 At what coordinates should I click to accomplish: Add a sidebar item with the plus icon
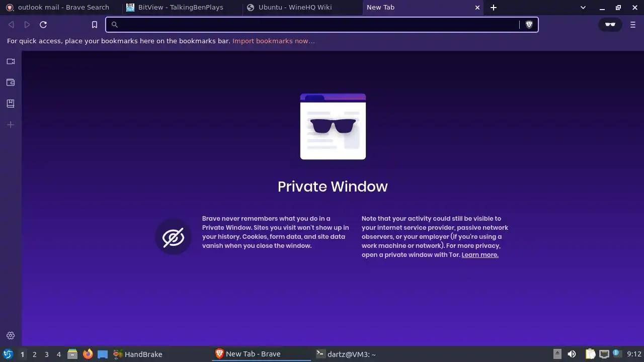11,125
